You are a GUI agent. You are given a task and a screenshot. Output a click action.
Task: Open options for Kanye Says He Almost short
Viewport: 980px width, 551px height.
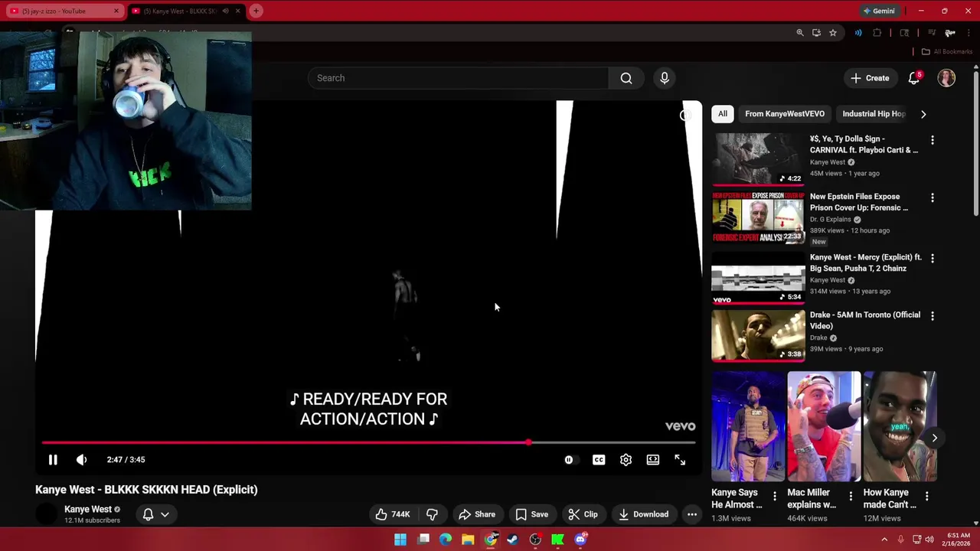point(774,496)
